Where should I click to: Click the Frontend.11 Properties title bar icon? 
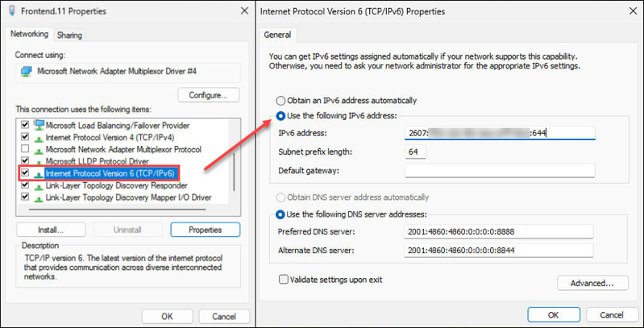[x=12, y=11]
